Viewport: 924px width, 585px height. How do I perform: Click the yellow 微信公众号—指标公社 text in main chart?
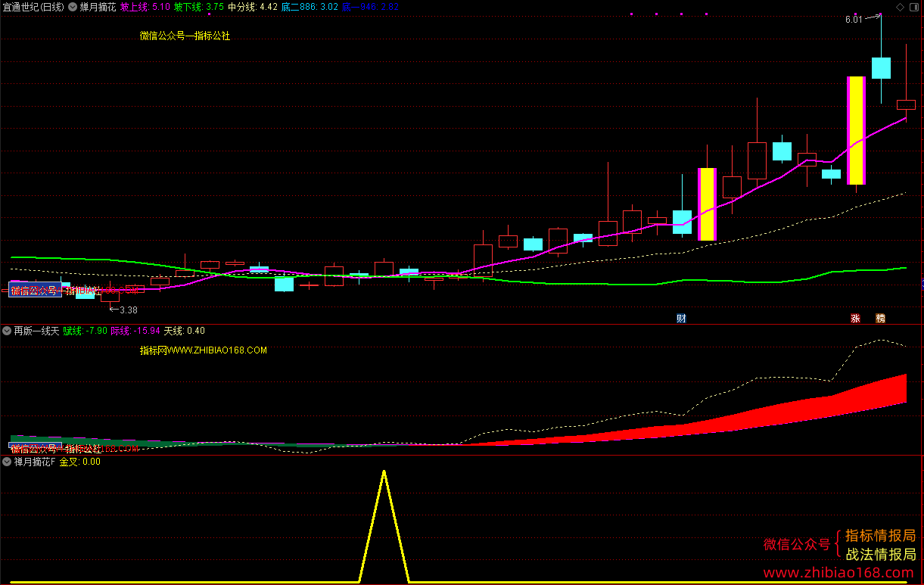click(185, 36)
